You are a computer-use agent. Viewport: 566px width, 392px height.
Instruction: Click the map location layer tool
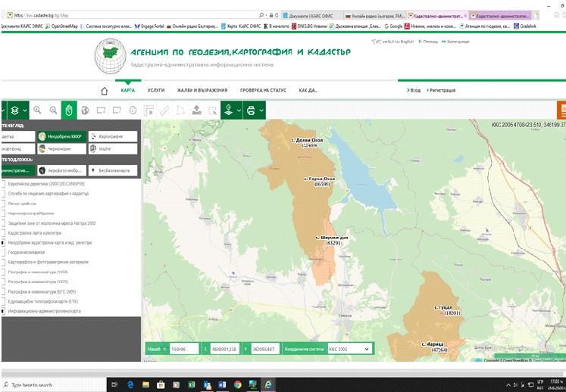228,110
